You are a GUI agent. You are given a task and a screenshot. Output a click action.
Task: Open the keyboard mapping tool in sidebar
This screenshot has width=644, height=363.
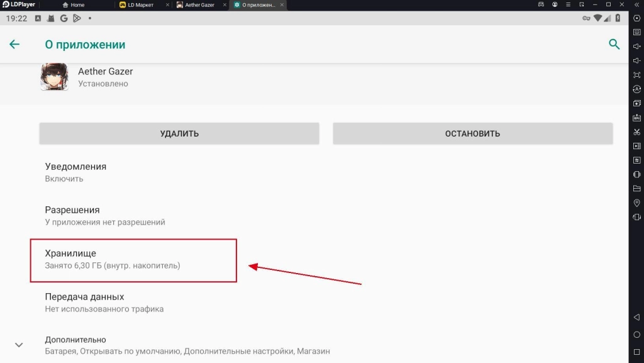pos(636,32)
